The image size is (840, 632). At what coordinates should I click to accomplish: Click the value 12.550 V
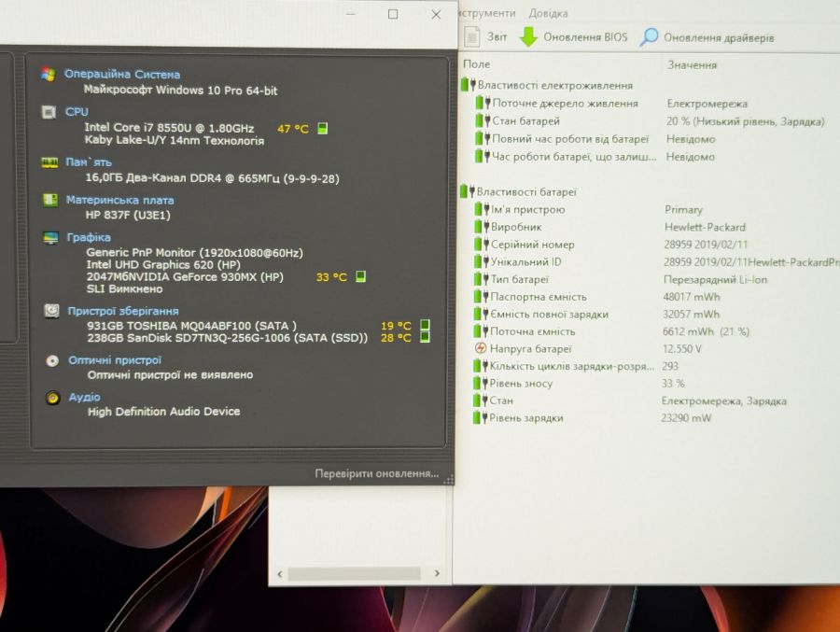(682, 349)
